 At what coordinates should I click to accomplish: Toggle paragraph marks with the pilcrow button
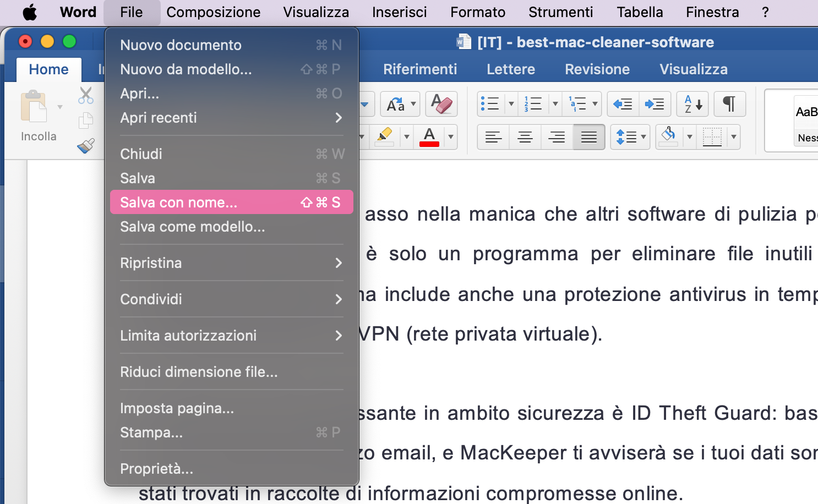click(x=729, y=104)
